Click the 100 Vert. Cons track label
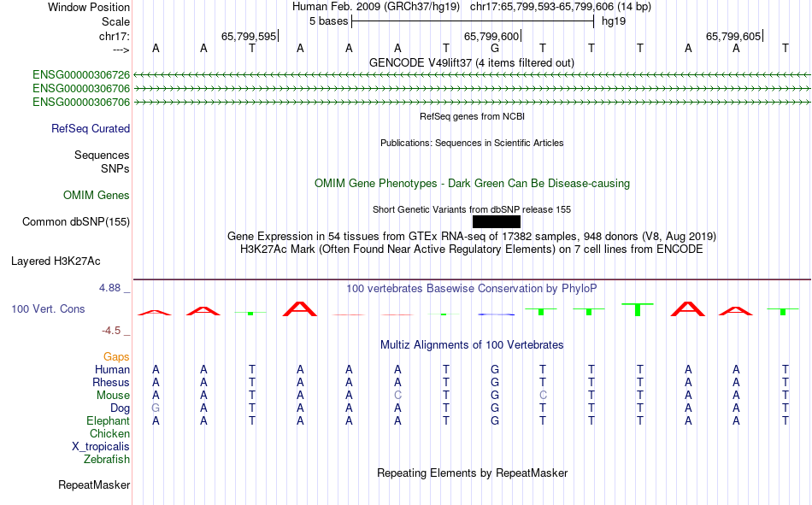Viewport: 812px width, 505px height. pyautogui.click(x=48, y=309)
